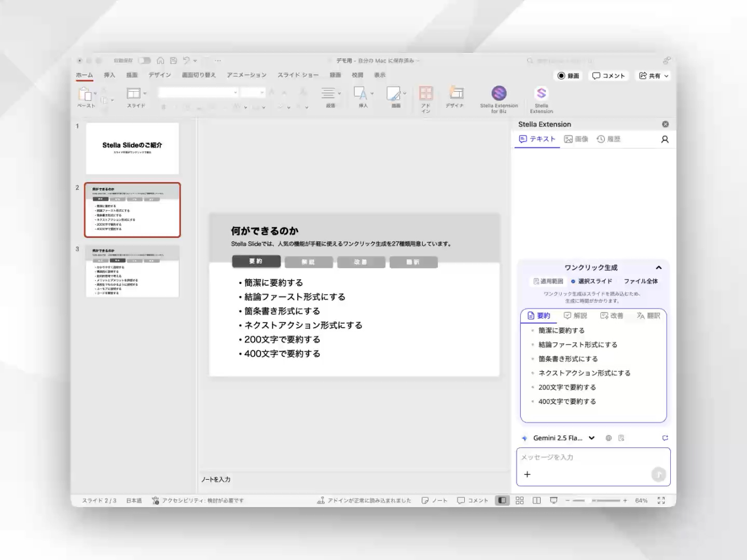Click the plus attachment icon in message box
The height and width of the screenshot is (560, 747).
(528, 474)
